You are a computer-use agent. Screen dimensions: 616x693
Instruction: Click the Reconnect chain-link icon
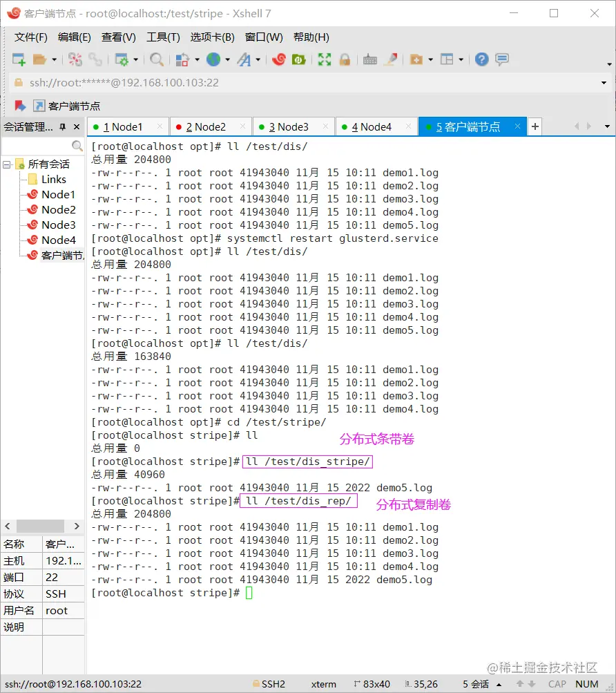pos(95,59)
